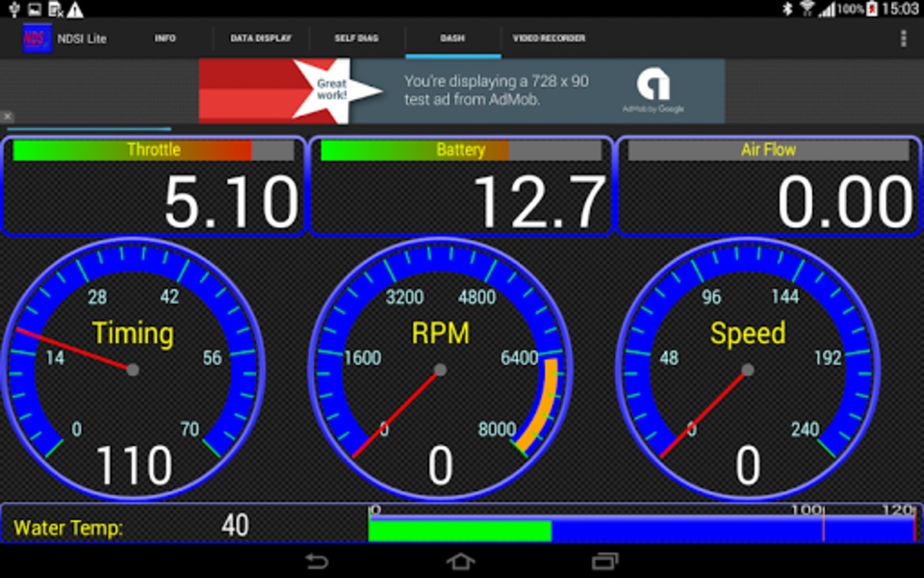
Task: Tap the Bluetooth status bar icon
Action: 787,9
